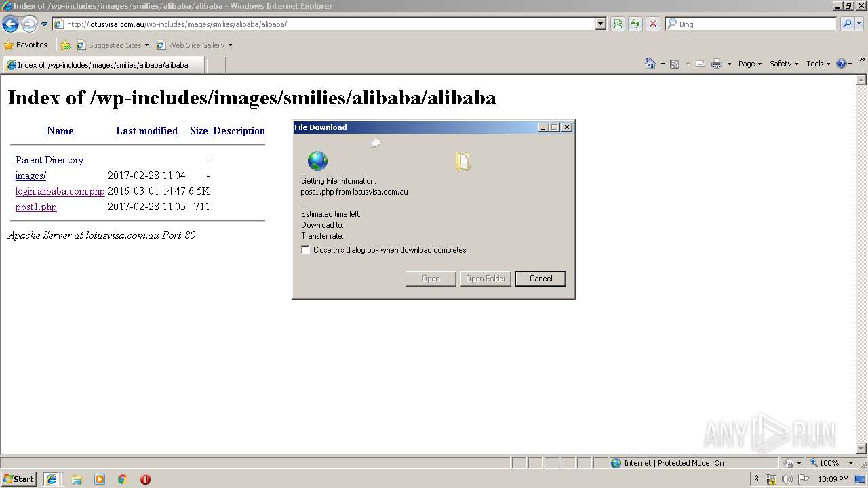Open the images/ folder link
The height and width of the screenshot is (488, 868).
31,176
